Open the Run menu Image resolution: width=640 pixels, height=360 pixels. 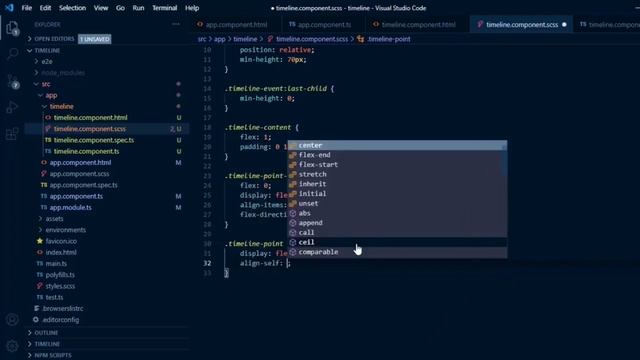[138, 8]
